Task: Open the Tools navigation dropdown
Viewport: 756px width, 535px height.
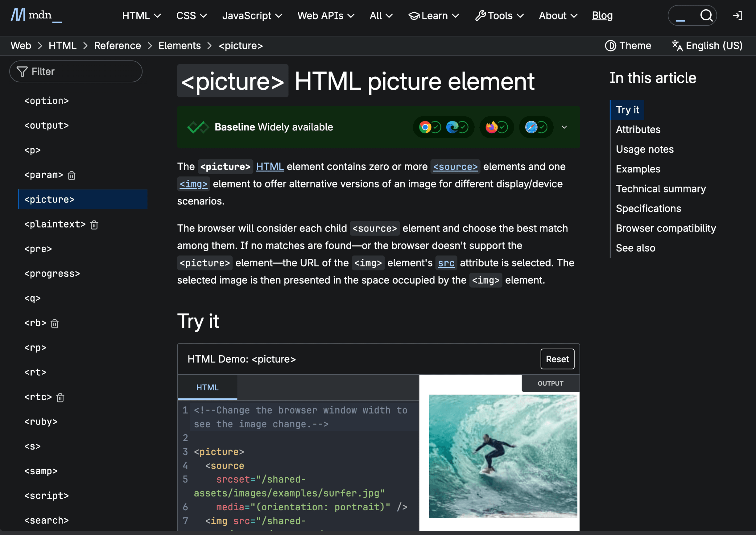Action: tap(499, 15)
